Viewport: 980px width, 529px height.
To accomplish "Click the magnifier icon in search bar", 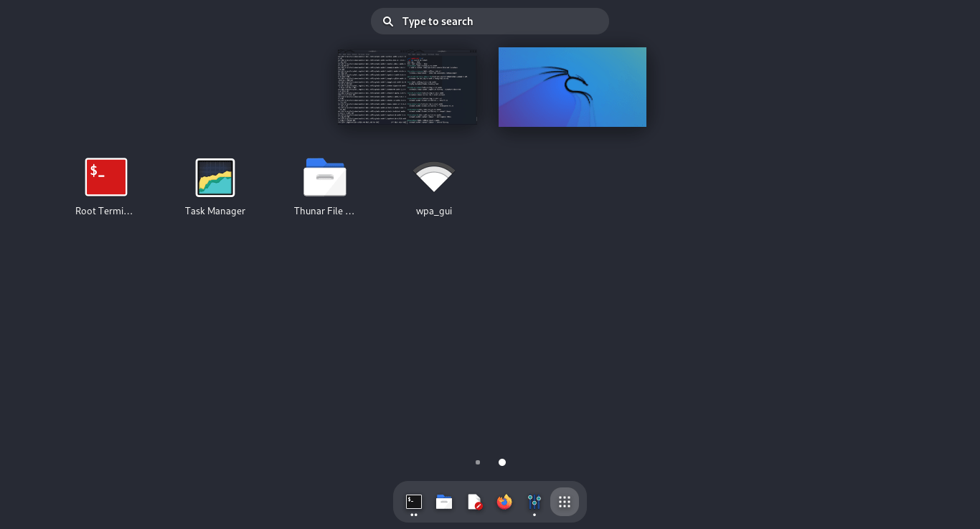I will click(x=388, y=22).
